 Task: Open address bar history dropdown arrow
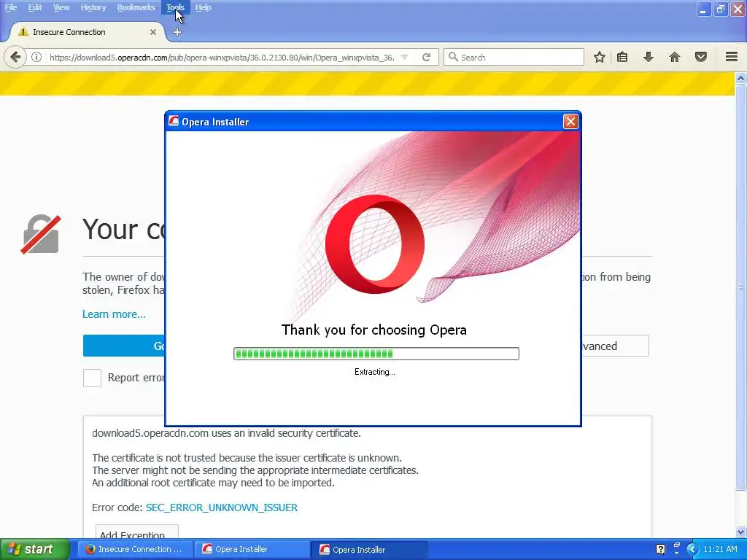[x=404, y=57]
